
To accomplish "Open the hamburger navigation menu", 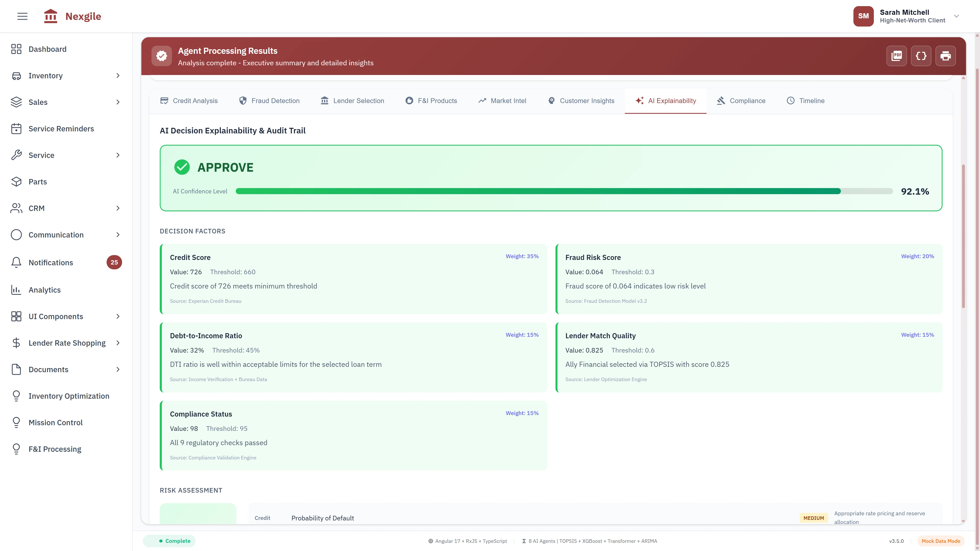I will pos(22,16).
